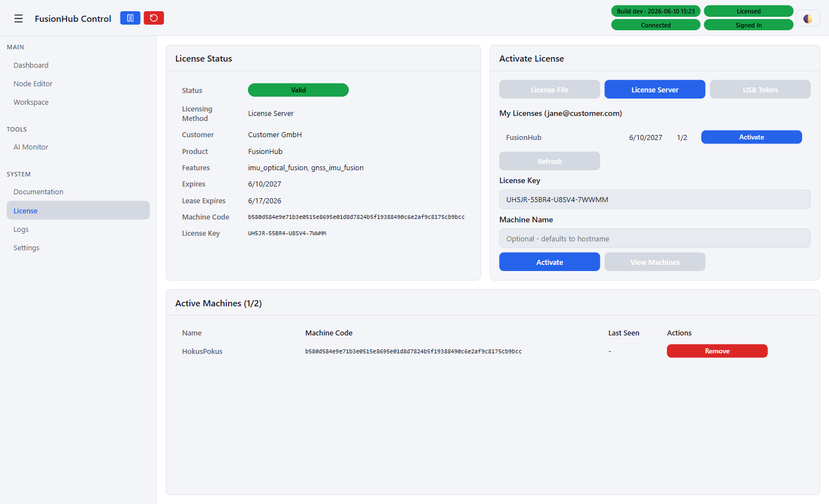Click the Actions column header

[679, 333]
